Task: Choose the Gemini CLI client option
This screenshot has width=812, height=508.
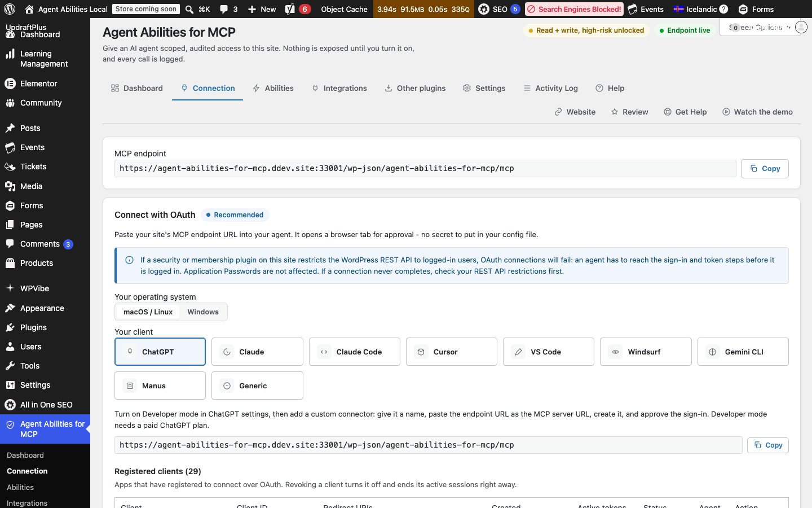Action: 743,352
